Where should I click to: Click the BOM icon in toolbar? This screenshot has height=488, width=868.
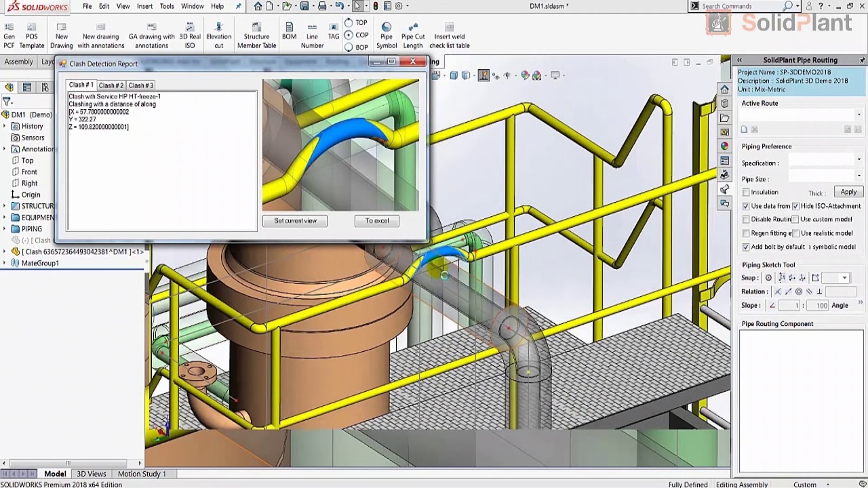[x=289, y=27]
